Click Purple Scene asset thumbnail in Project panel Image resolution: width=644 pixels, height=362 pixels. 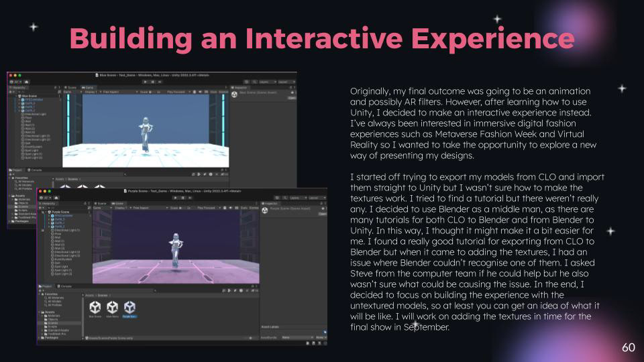tap(129, 308)
